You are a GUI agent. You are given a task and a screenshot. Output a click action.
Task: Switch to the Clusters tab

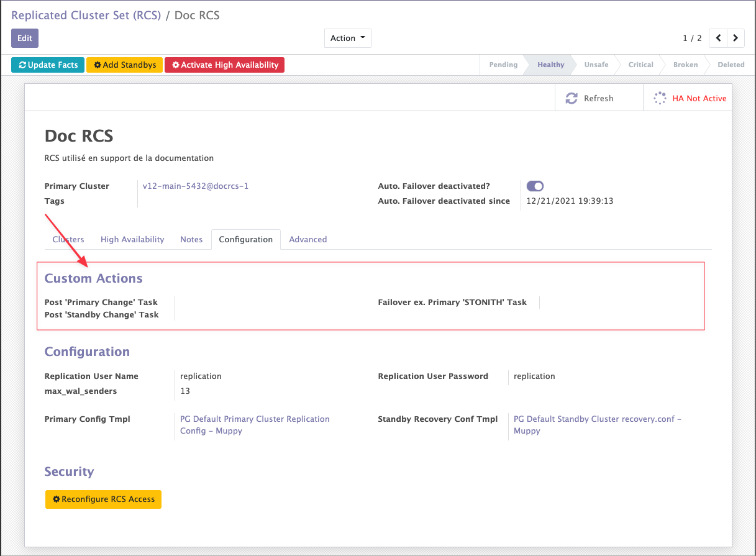[68, 239]
